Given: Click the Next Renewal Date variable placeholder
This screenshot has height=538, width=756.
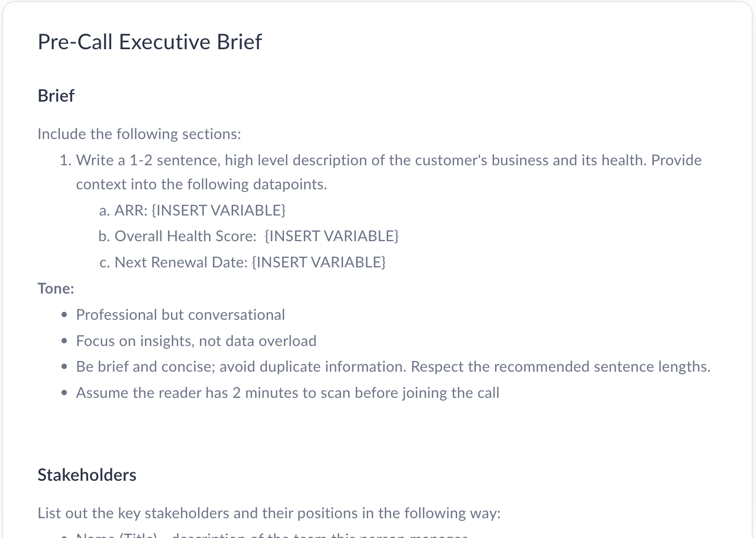Looking at the screenshot, I should point(319,262).
